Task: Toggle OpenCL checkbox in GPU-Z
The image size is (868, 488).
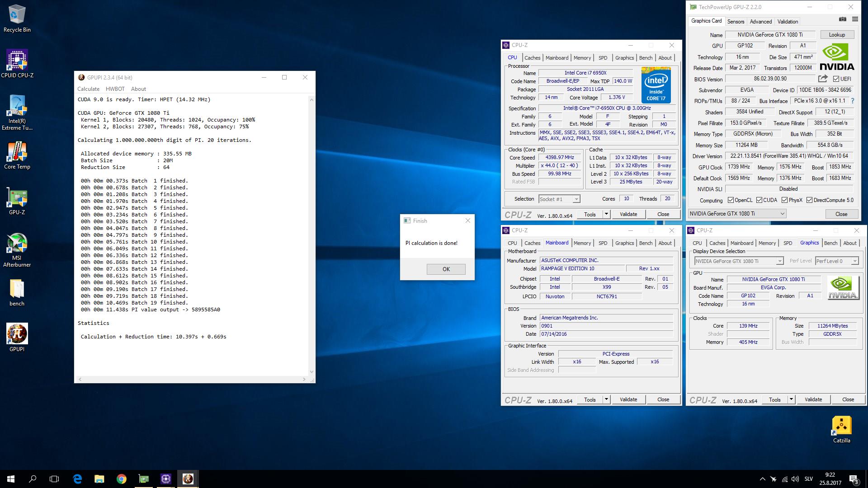Action: click(731, 200)
